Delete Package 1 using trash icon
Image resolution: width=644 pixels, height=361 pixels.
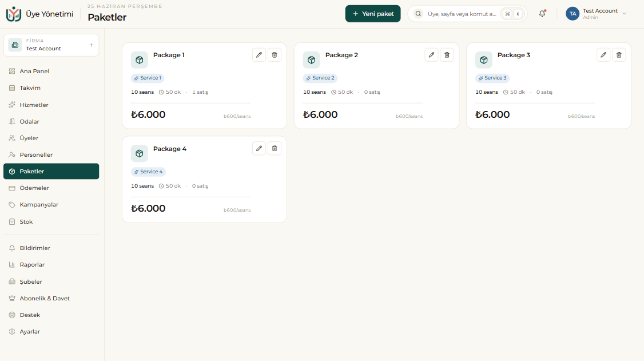click(275, 54)
